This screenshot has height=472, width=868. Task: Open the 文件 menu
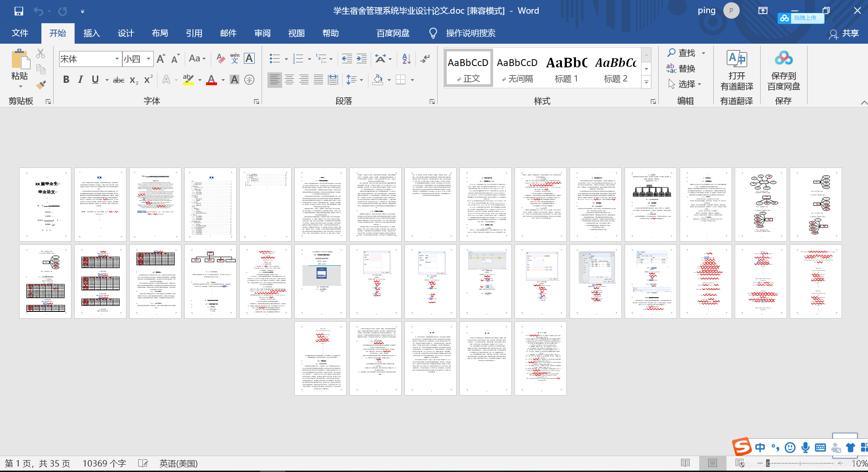(x=20, y=33)
